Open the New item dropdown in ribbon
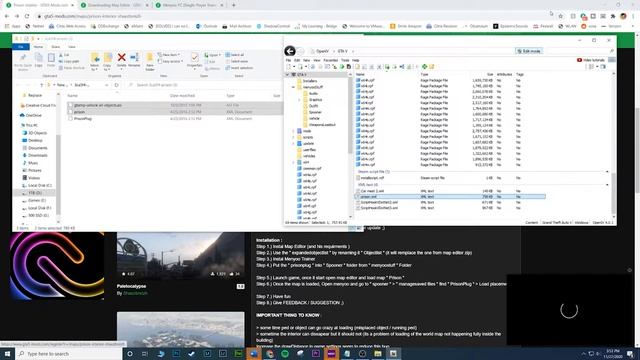The height and width of the screenshot is (360, 640). [168, 55]
